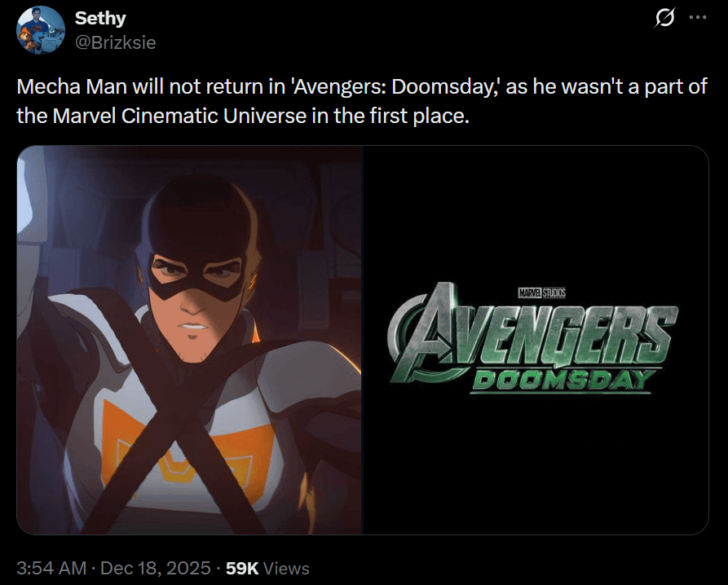Screen dimensions: 728x585
Task: Click the green DOOMSDAY title text
Action: pyautogui.click(x=564, y=380)
